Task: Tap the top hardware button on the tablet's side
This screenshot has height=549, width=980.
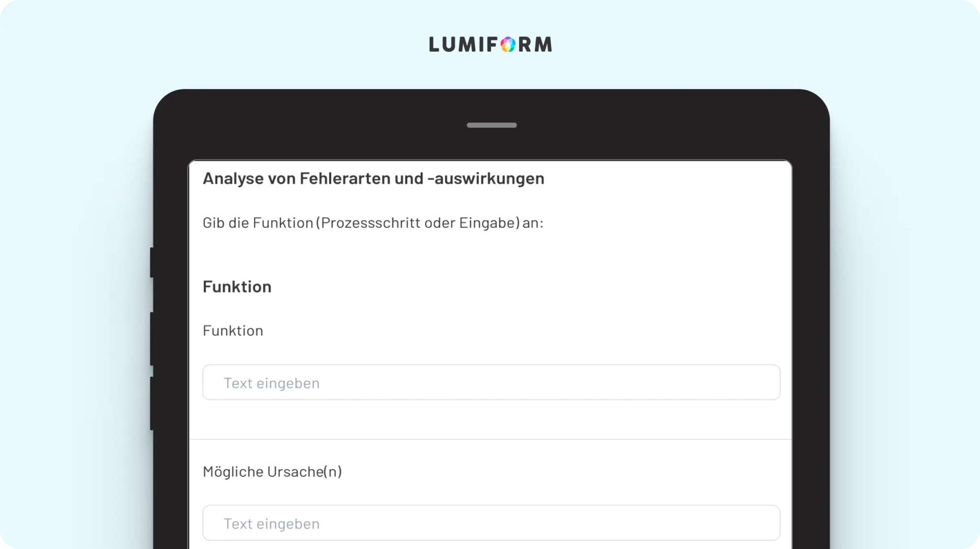Action: [x=152, y=263]
